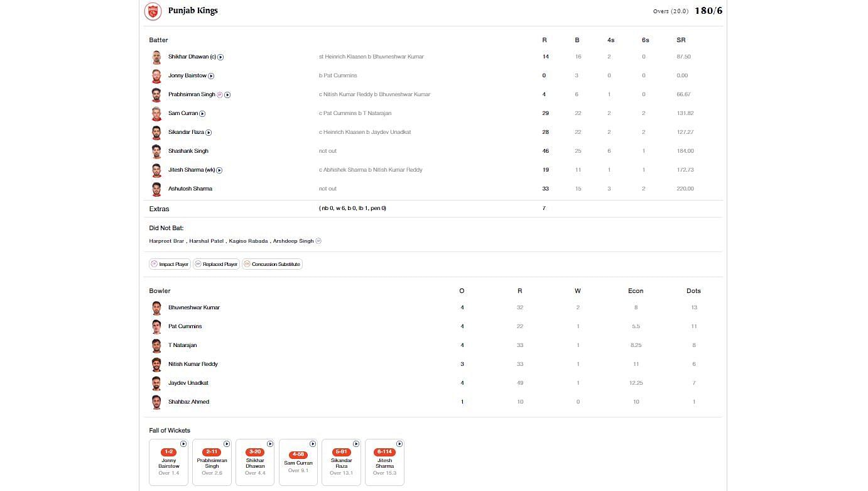Click the Concussion Substitute legend badge
Viewport: 868px width, 491px height.
tap(272, 264)
